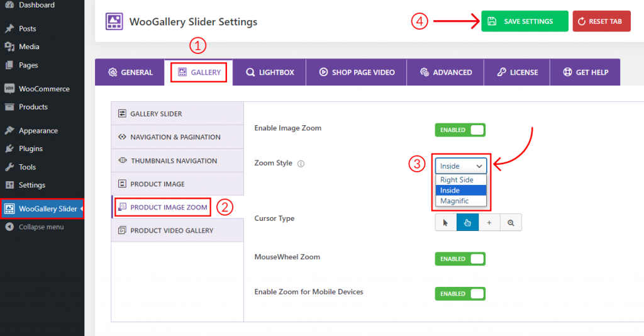Pick the plus crosshair cursor type
The height and width of the screenshot is (336, 644).
489,223
